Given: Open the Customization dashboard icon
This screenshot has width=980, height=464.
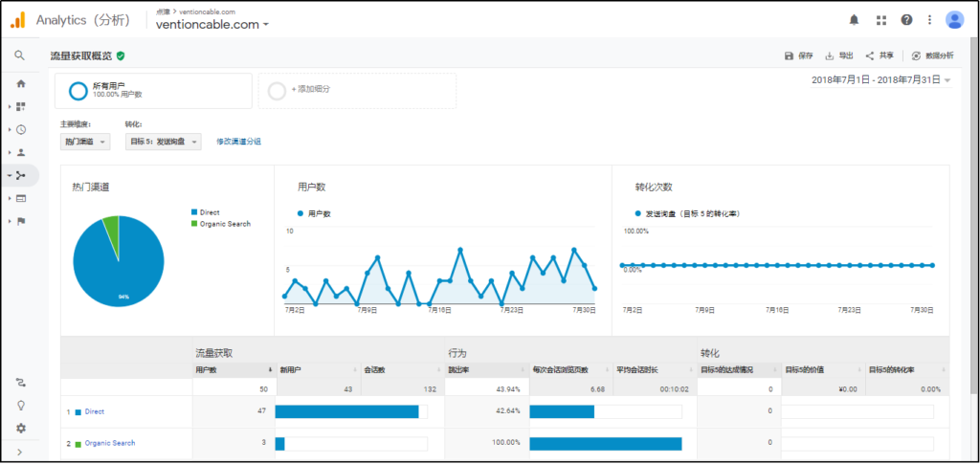Looking at the screenshot, I should (21, 107).
